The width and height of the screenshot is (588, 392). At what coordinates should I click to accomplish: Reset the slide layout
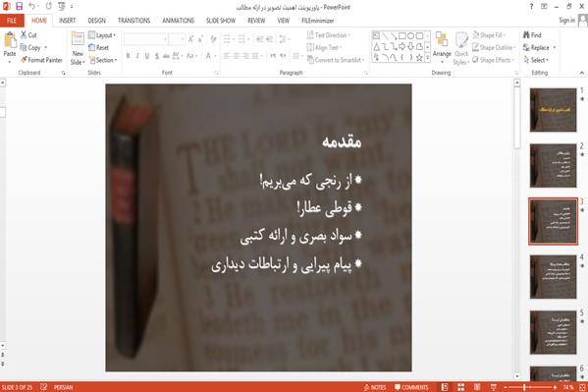pos(98,48)
